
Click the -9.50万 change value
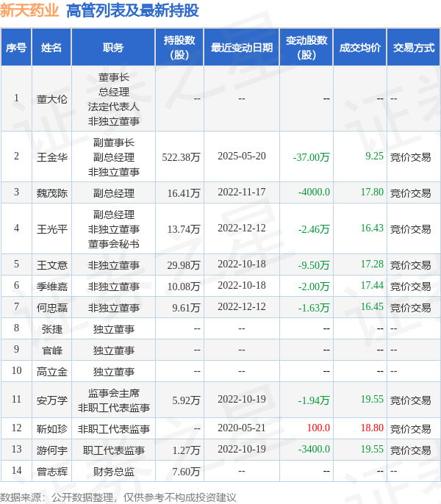click(x=314, y=264)
